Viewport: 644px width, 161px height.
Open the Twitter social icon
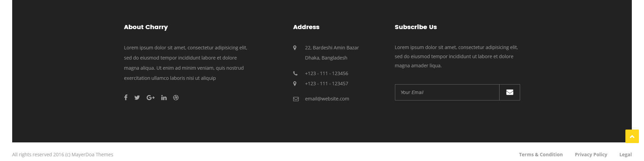click(x=137, y=98)
